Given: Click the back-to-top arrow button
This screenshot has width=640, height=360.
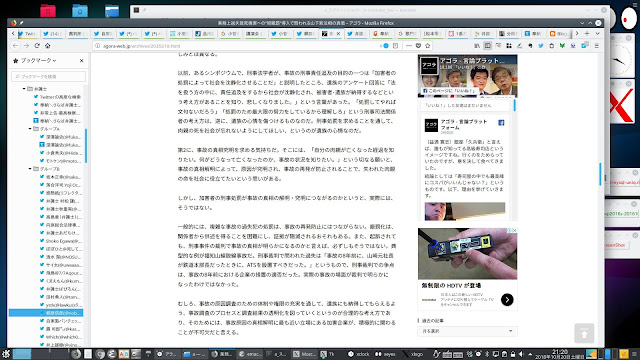Looking at the screenshot, I should click(584, 333).
